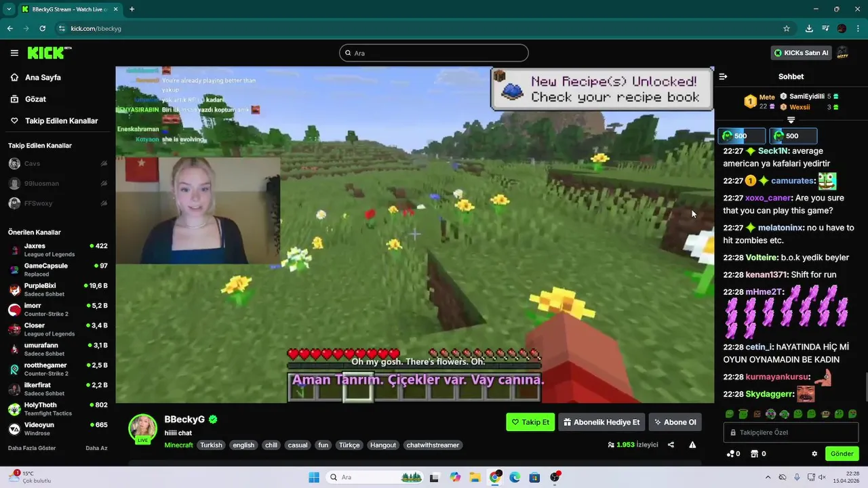Click the Gönder send button

[842, 453]
